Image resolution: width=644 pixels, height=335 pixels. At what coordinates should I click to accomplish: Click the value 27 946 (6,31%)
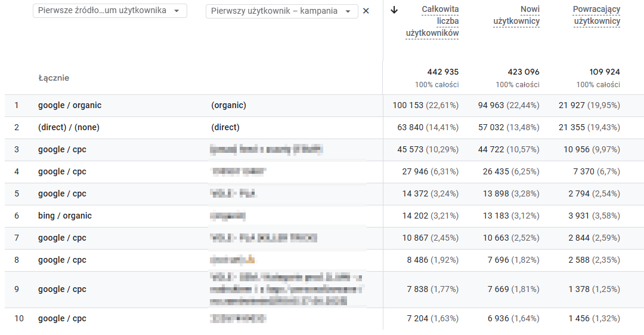pyautogui.click(x=431, y=171)
